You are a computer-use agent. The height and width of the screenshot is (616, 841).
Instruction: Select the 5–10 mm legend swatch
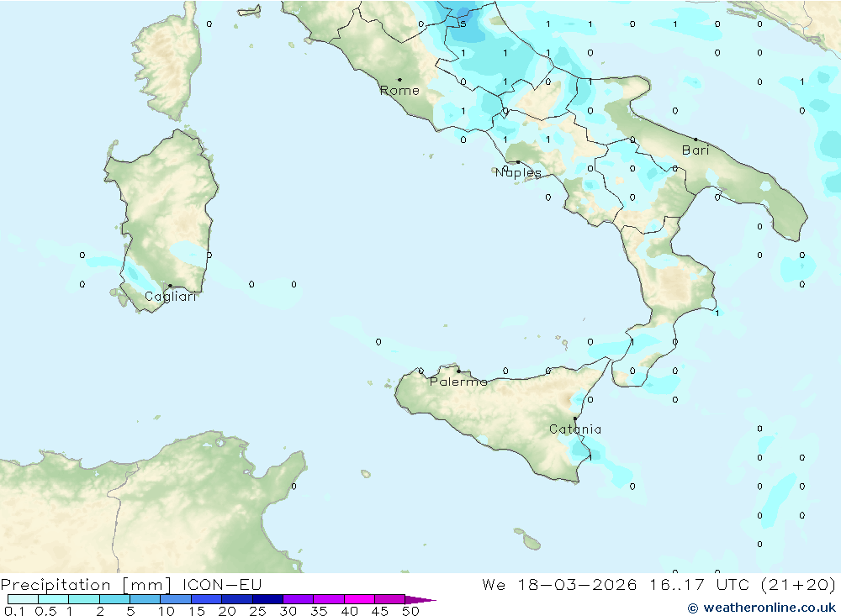145,599
